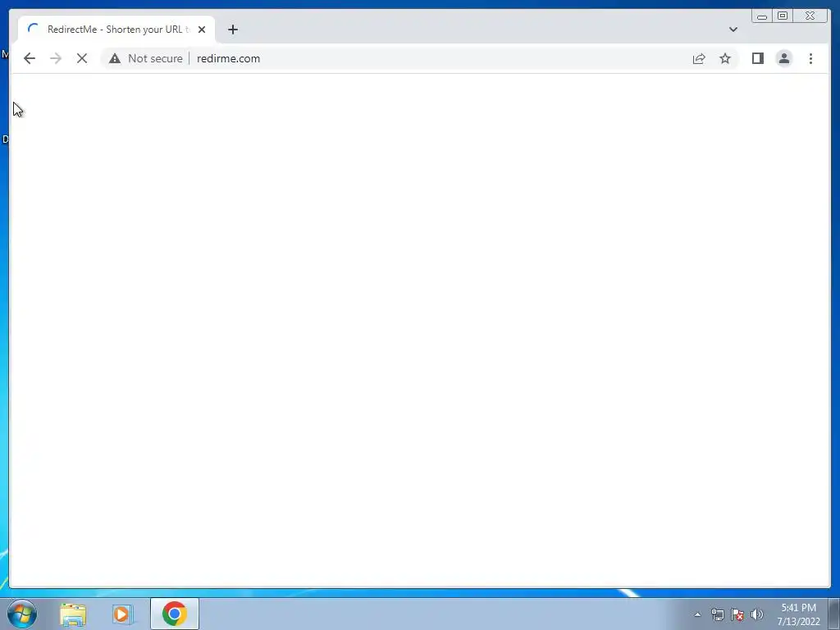This screenshot has height=630, width=840.
Task: Open the Windows Start menu
Action: pos(22,614)
